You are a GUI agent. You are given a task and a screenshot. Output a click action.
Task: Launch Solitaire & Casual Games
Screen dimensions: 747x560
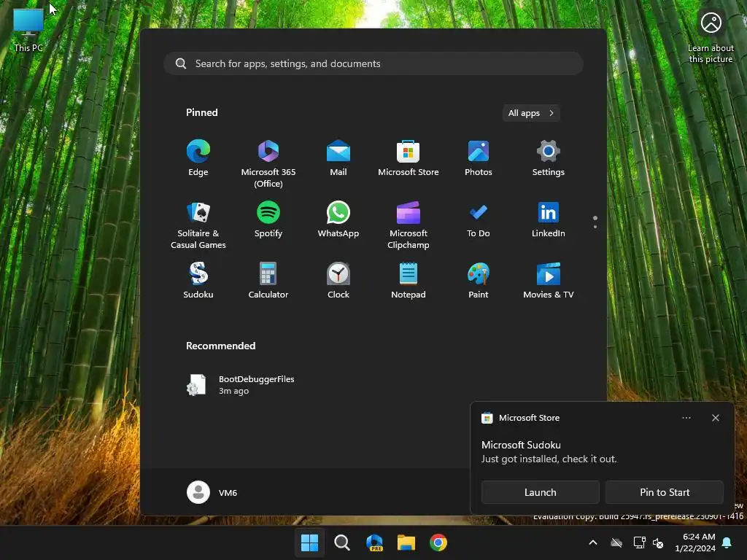pos(198,225)
